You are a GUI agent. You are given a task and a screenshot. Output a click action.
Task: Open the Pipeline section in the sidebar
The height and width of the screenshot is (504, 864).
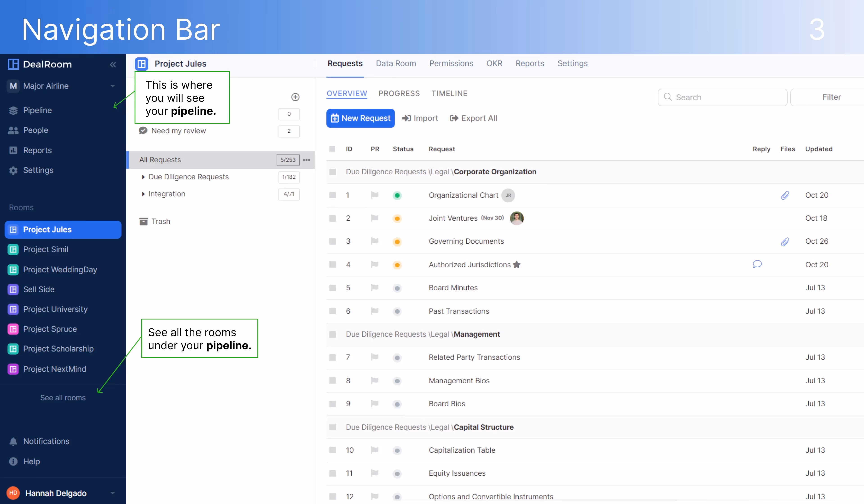pos(37,110)
